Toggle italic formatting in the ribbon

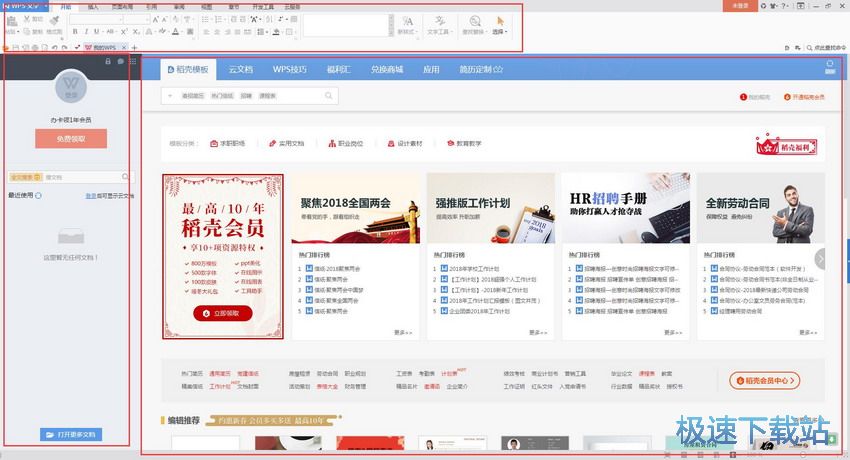[86, 32]
